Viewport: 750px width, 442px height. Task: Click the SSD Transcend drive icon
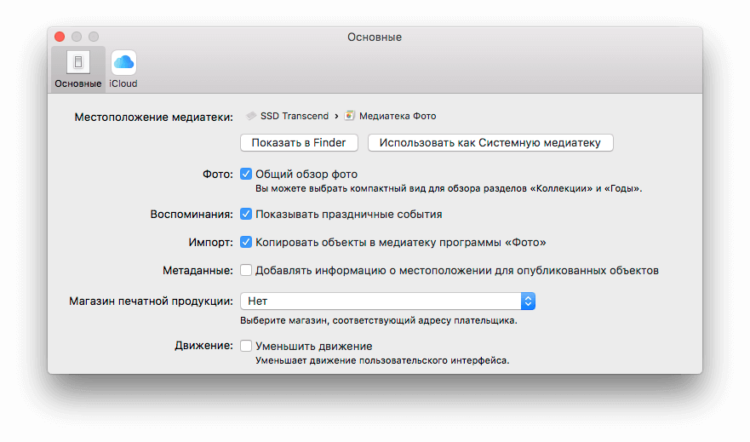click(x=251, y=116)
